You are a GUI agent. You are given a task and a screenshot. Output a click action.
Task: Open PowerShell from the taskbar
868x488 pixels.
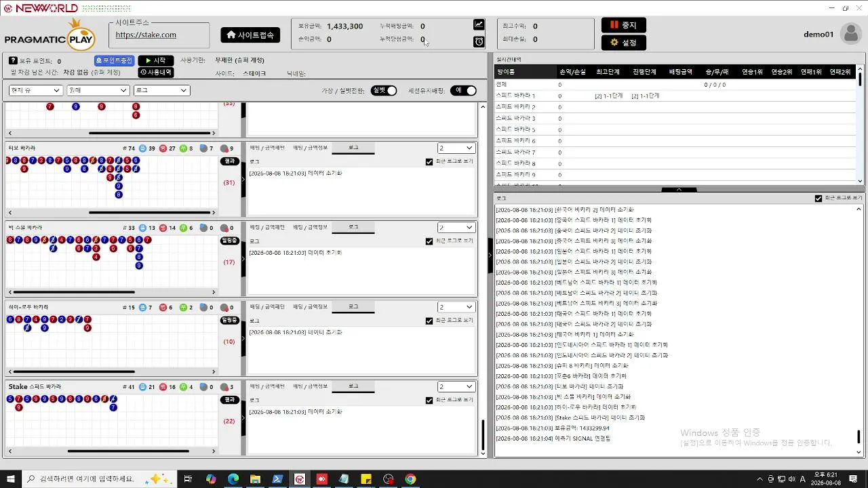[277, 479]
